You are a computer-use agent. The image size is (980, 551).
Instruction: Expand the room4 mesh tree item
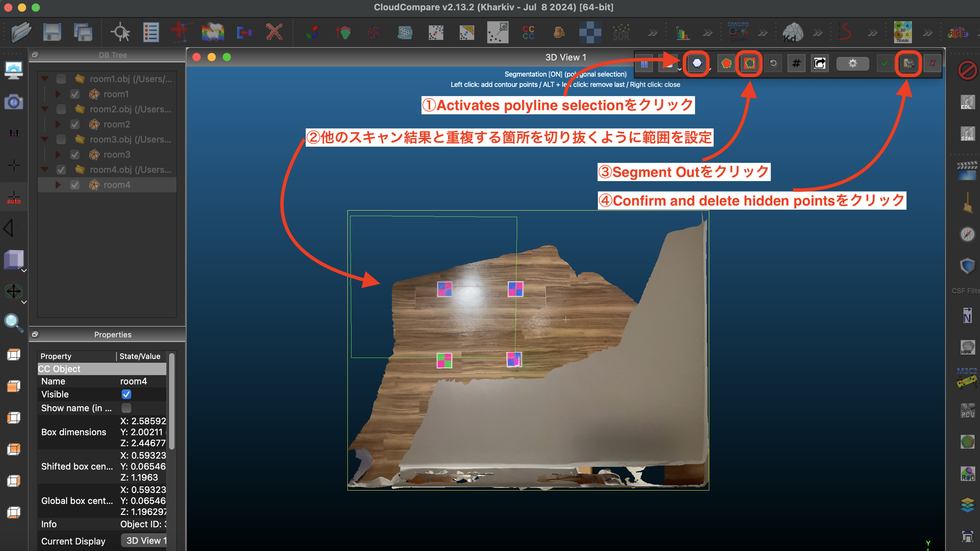(x=58, y=185)
